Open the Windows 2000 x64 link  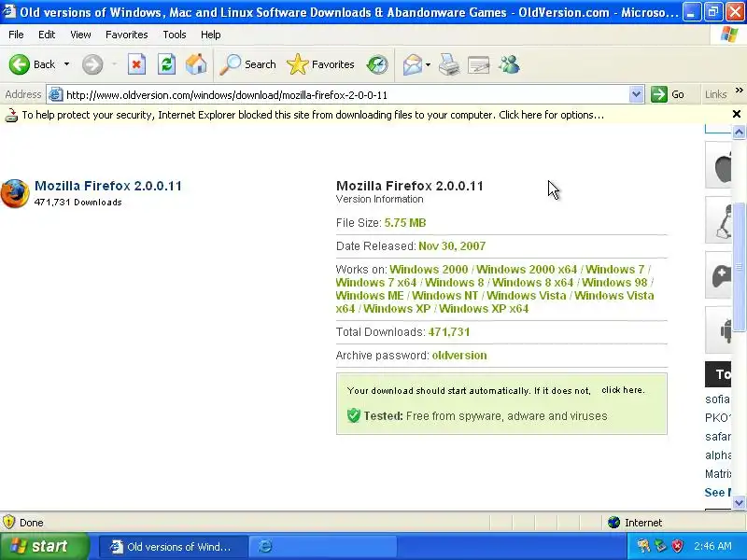tap(527, 270)
